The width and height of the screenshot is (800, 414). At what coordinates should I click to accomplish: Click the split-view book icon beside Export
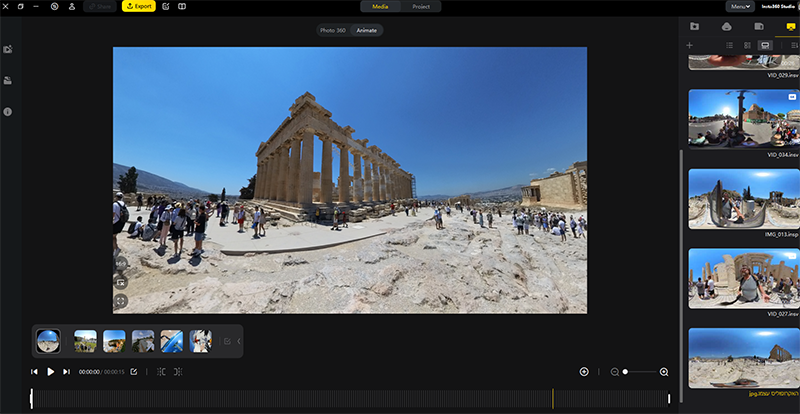(182, 7)
